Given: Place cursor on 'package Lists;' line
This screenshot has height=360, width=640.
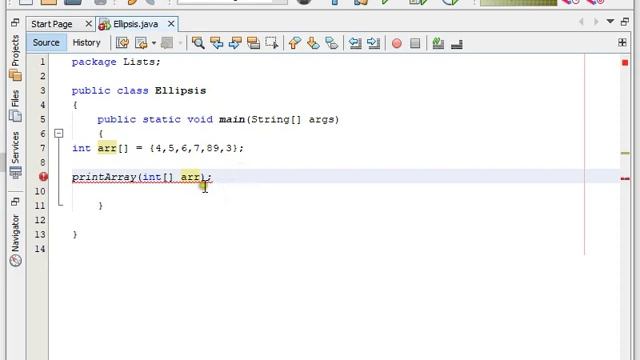Looking at the screenshot, I should [116, 62].
